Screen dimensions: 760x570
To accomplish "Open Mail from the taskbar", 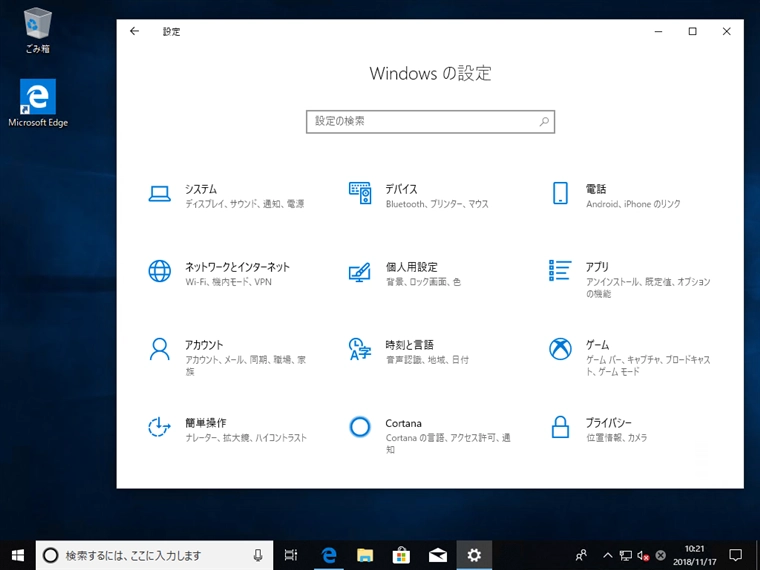I will pos(438,555).
